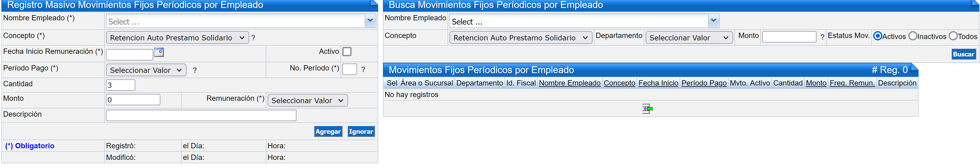Select the Activos radio button
The image size is (980, 167).
pos(878,36)
